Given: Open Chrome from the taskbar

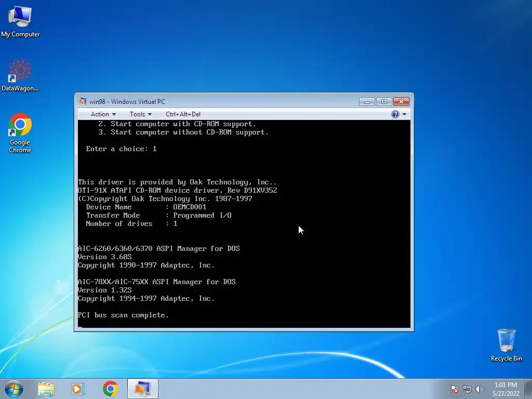Looking at the screenshot, I should [x=110, y=389].
